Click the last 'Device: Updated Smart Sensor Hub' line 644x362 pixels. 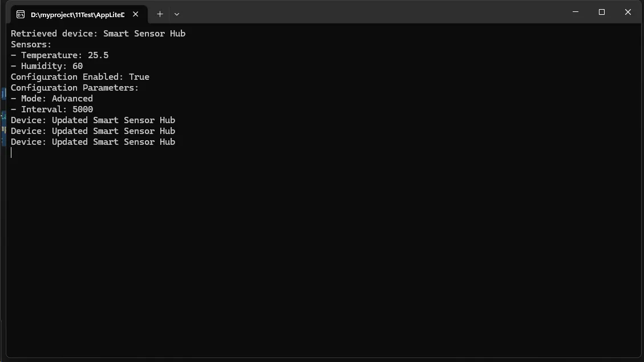click(x=93, y=142)
